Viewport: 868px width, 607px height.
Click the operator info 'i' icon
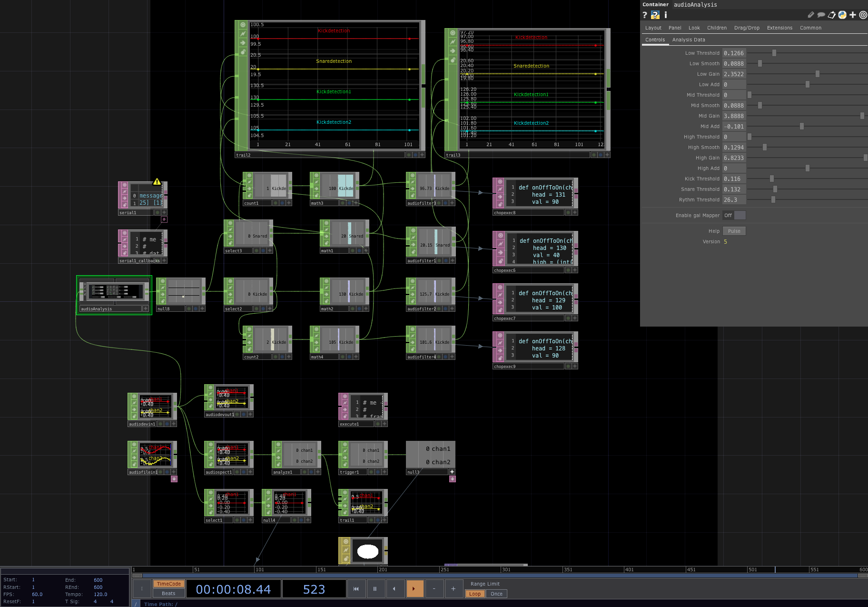click(x=665, y=15)
